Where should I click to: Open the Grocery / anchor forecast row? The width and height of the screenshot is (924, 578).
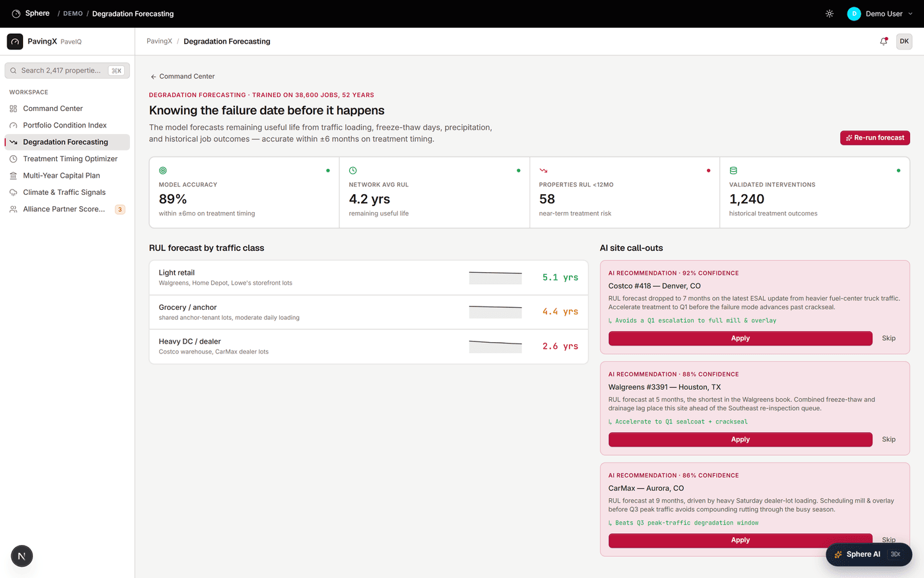pyautogui.click(x=368, y=312)
